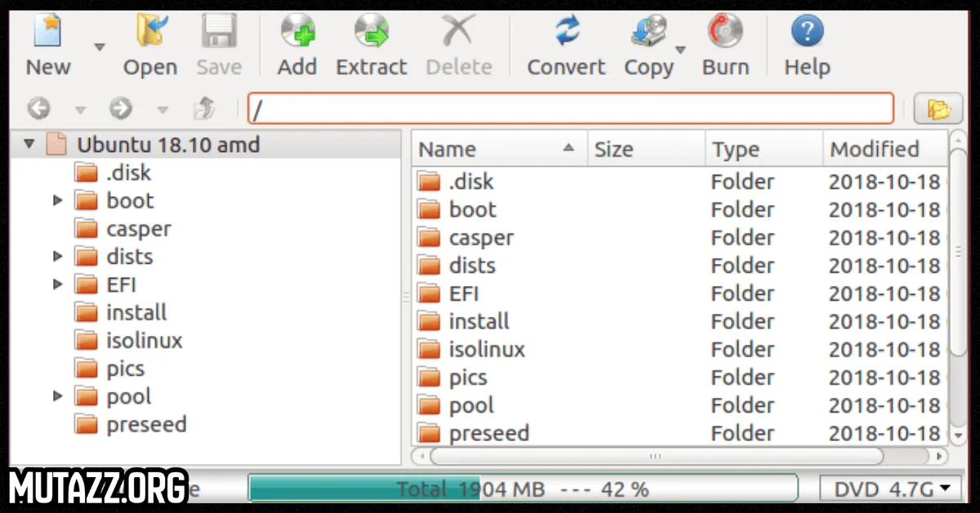980x513 pixels.
Task: Expand the boot folder in tree
Action: click(58, 201)
